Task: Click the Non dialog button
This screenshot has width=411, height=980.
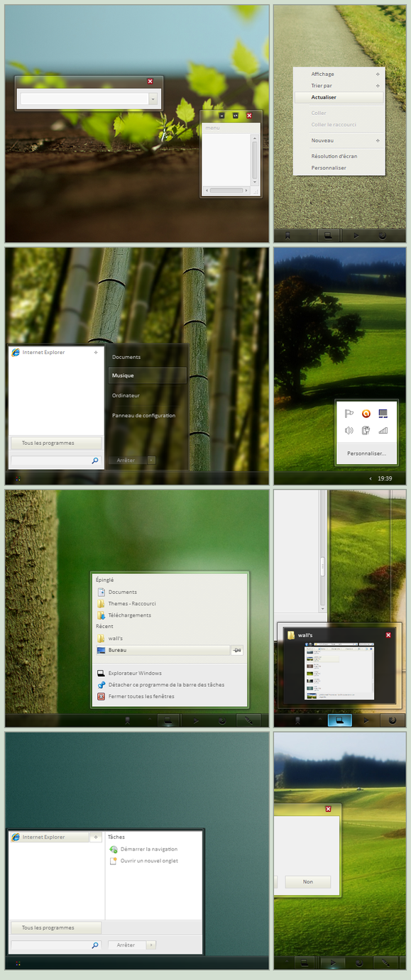Action: tap(308, 882)
